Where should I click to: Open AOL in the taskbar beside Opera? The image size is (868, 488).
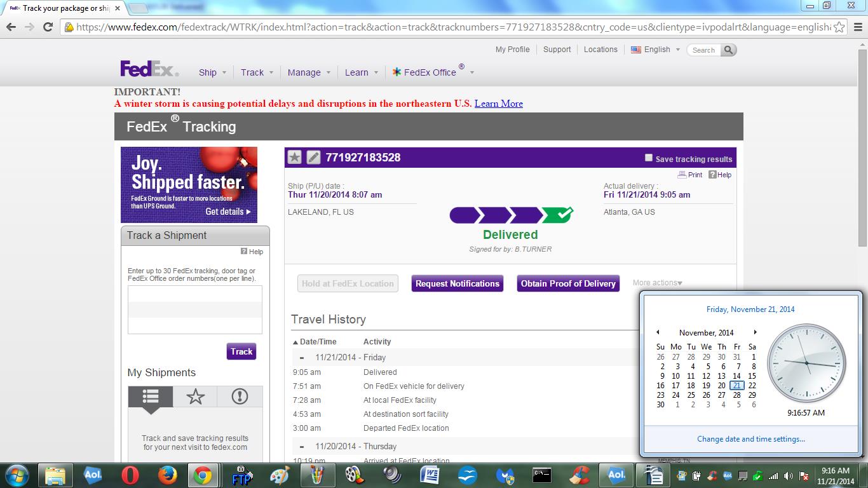click(x=93, y=475)
